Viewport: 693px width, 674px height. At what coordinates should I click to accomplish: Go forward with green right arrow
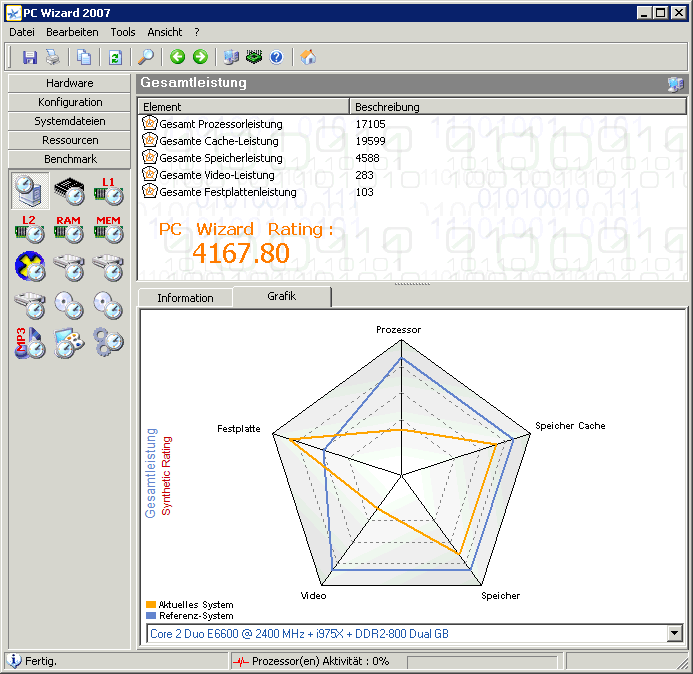(x=200, y=57)
